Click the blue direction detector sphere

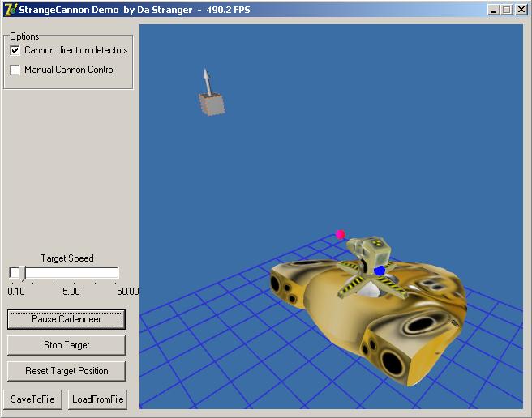(x=380, y=271)
